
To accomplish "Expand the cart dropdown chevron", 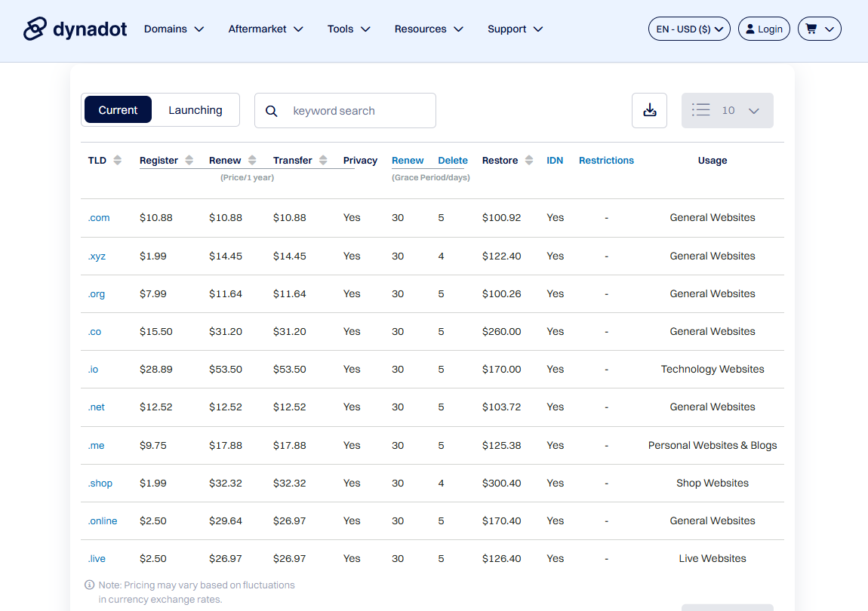I will (830, 29).
